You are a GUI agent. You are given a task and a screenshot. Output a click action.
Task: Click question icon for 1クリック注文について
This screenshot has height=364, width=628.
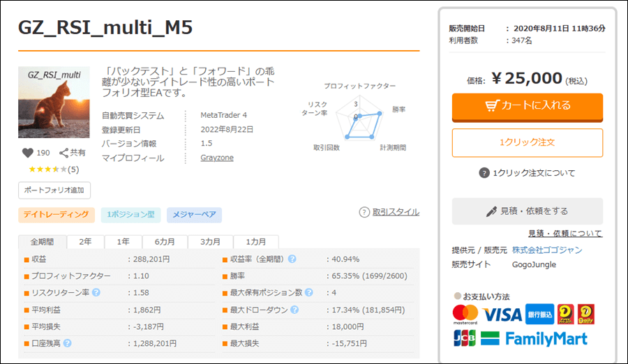484,173
